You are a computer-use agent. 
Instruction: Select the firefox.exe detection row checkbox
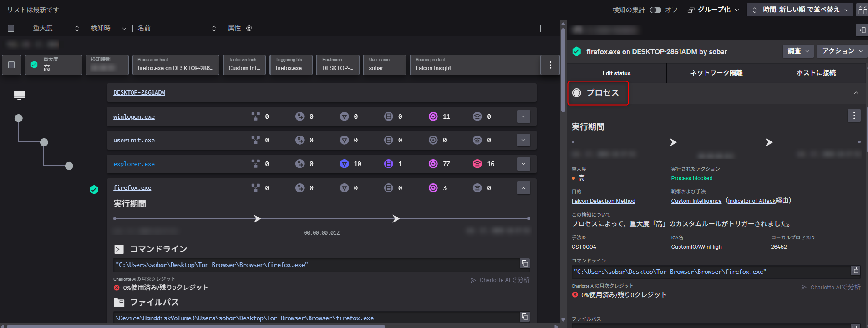[11, 65]
